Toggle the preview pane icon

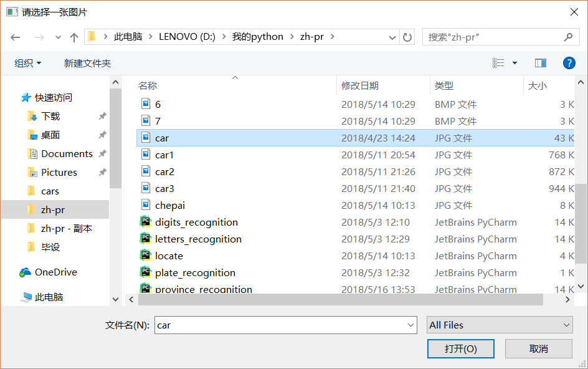tap(541, 63)
